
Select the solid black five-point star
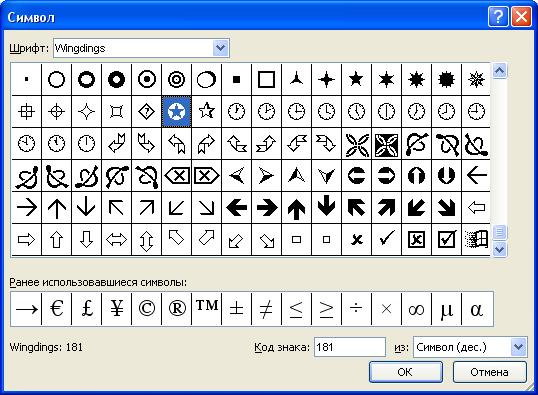[x=356, y=80]
